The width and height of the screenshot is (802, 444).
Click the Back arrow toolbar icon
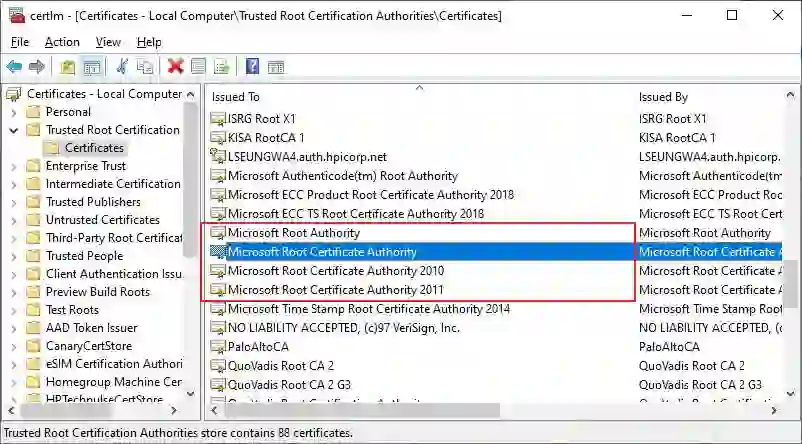(14, 66)
